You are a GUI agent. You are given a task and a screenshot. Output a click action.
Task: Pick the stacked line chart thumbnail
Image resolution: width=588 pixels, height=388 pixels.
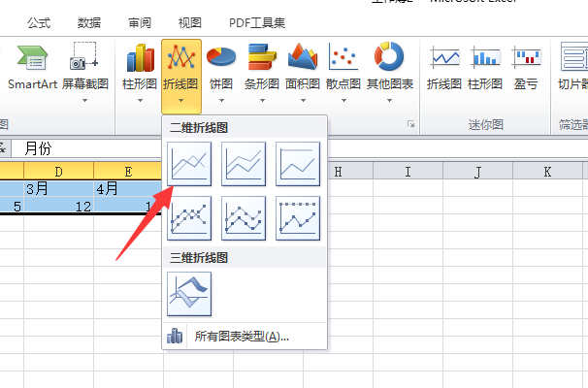pos(244,164)
